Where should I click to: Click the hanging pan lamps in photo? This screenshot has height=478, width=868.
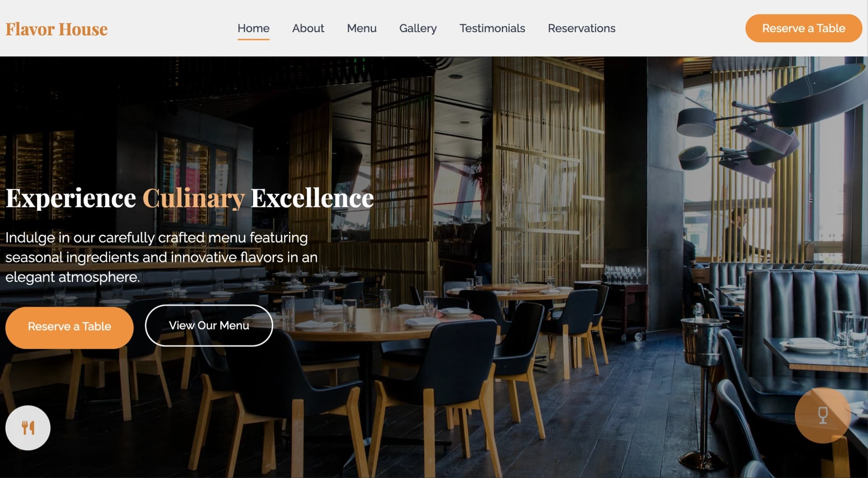click(x=769, y=122)
